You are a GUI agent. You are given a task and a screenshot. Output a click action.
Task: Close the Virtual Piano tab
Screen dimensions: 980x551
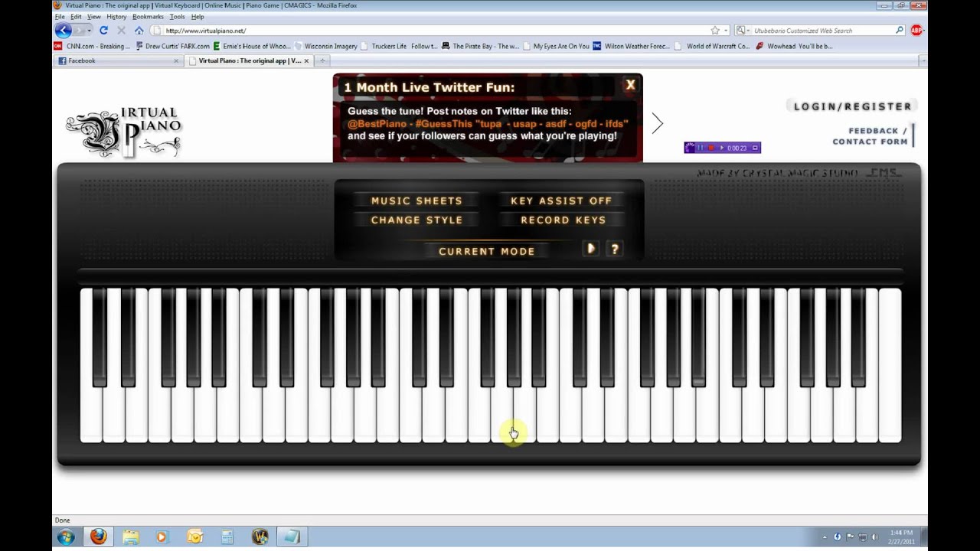point(306,60)
